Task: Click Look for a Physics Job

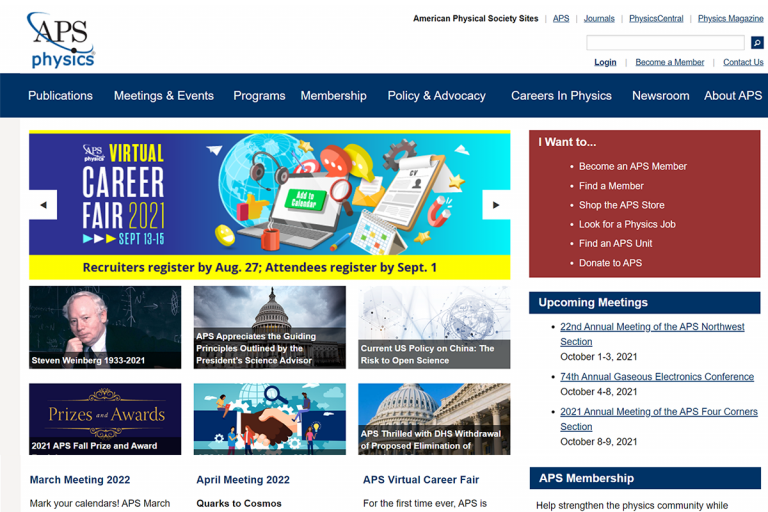Action: coord(627,224)
